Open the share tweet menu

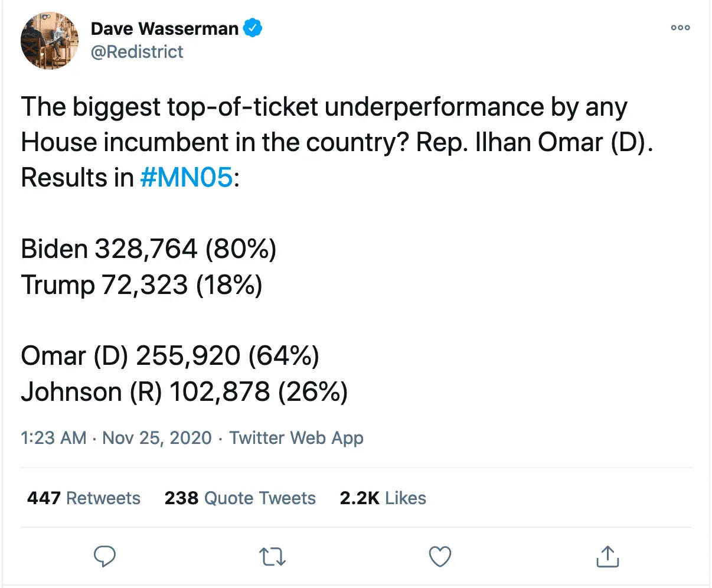pos(607,556)
